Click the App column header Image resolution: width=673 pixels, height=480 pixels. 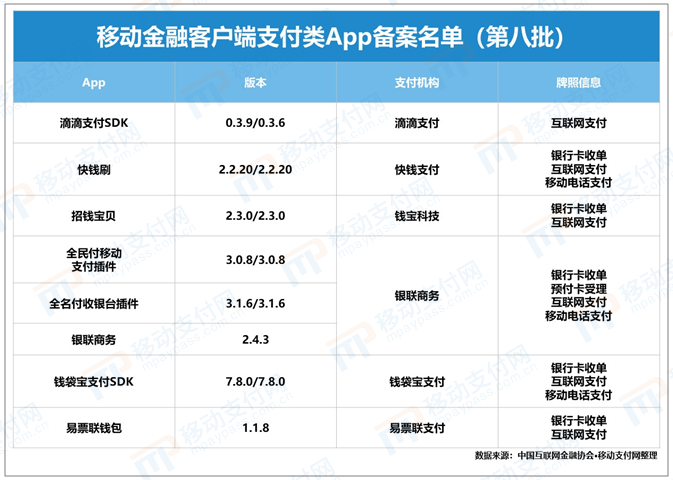point(94,82)
